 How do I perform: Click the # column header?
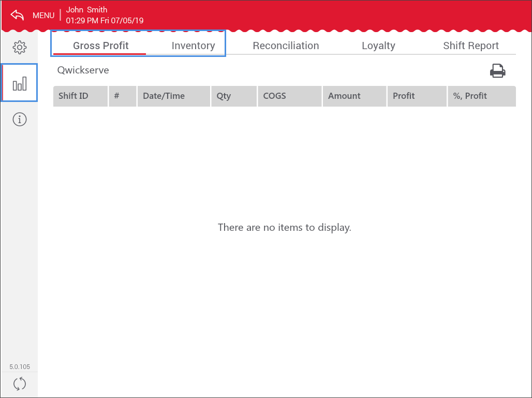click(123, 96)
